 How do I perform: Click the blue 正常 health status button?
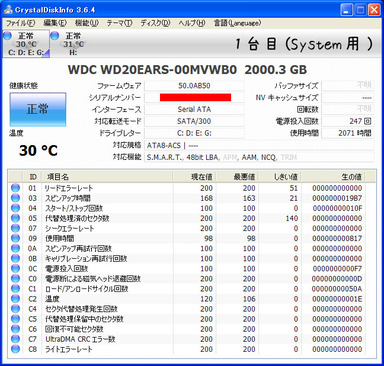coord(38,109)
